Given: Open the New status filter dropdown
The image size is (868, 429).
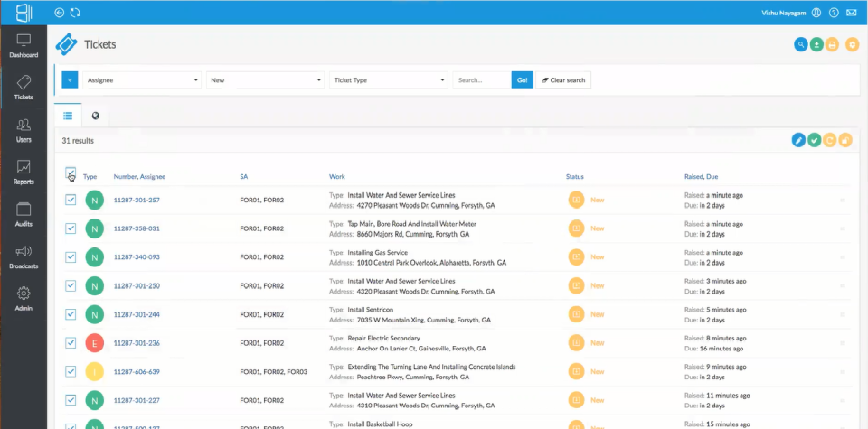Looking at the screenshot, I should point(265,80).
